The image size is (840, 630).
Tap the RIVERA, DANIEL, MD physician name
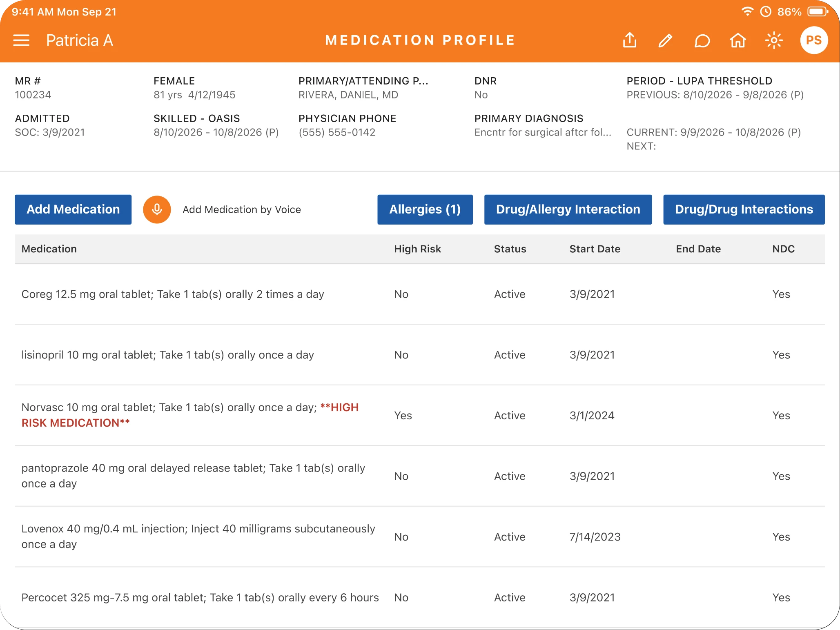point(348,95)
